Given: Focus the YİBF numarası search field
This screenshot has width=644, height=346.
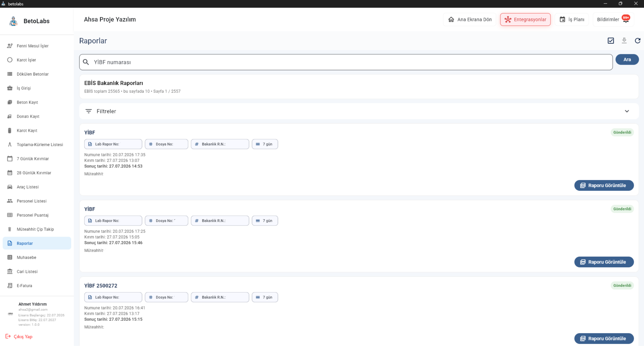Looking at the screenshot, I should [346, 62].
